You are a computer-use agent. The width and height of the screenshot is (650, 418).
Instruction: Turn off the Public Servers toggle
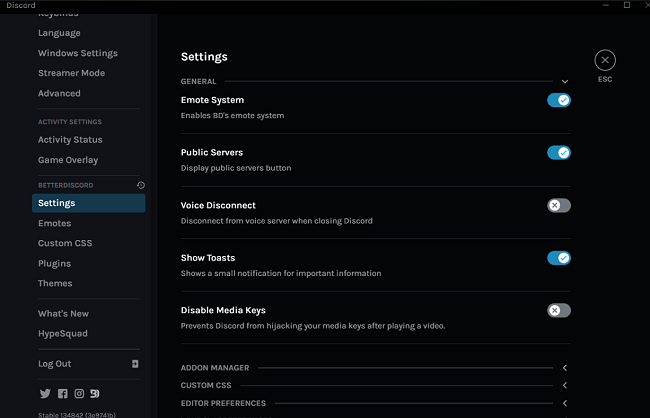click(x=559, y=153)
